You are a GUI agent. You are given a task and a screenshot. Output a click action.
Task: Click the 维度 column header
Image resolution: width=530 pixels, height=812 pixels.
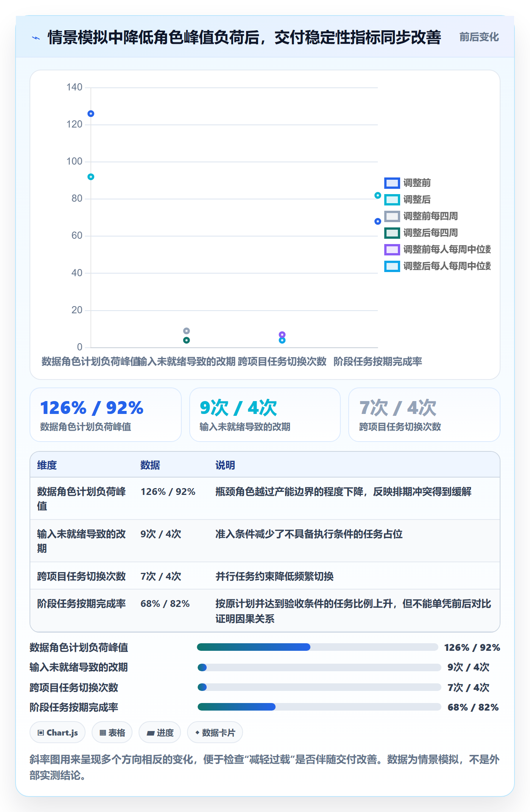click(x=47, y=465)
